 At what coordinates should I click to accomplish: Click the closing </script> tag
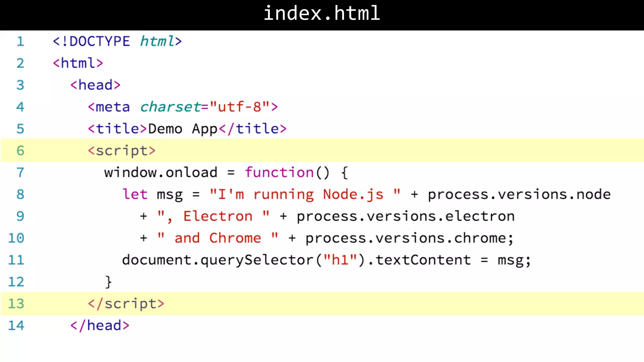[x=126, y=304]
